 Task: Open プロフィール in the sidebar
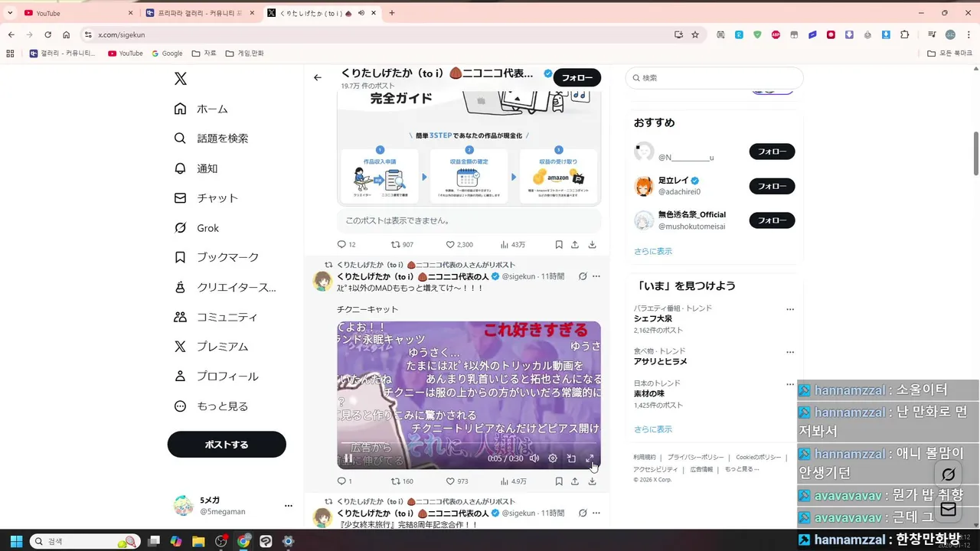pyautogui.click(x=216, y=377)
